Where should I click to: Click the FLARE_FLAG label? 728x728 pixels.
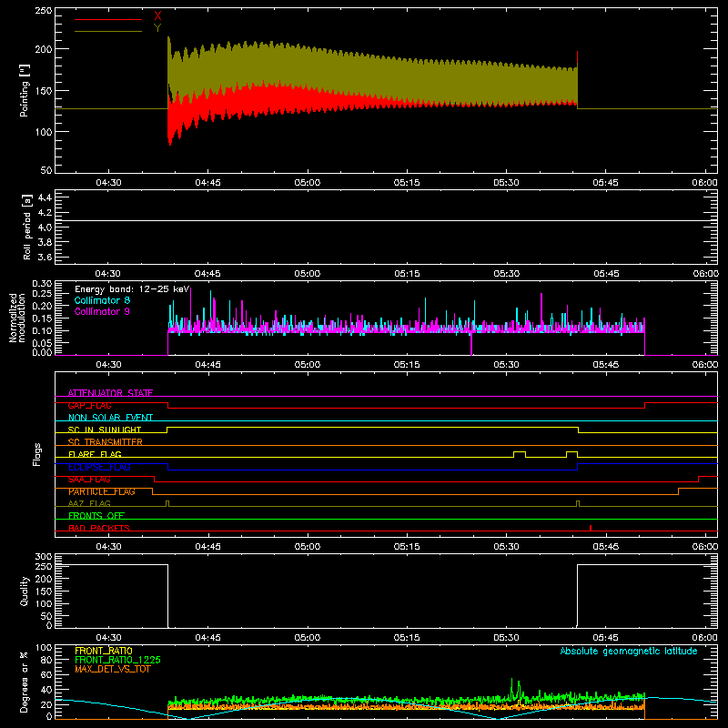(x=95, y=454)
